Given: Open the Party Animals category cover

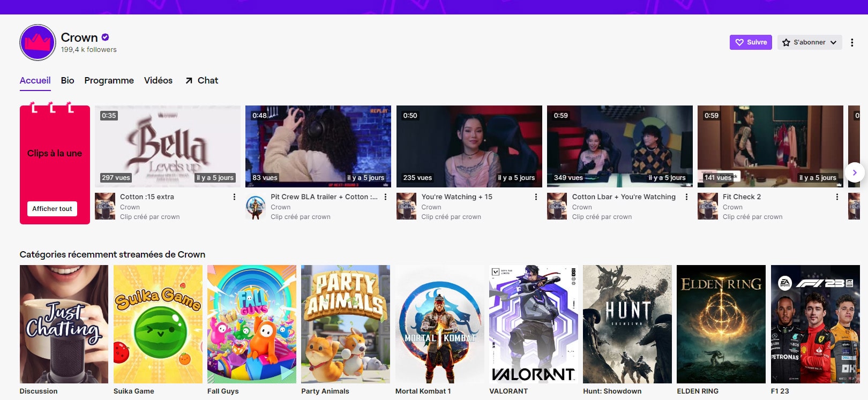Looking at the screenshot, I should [346, 324].
